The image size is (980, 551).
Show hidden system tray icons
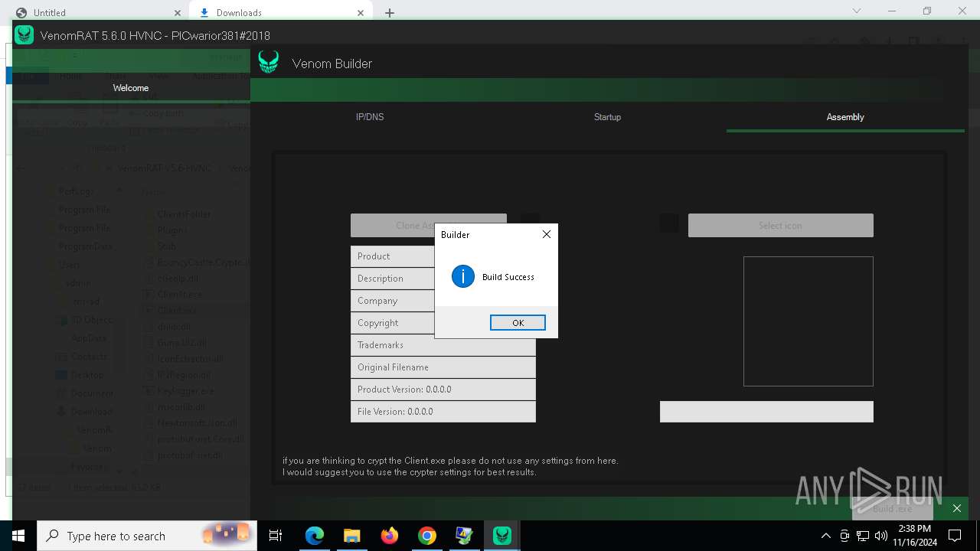(x=825, y=536)
